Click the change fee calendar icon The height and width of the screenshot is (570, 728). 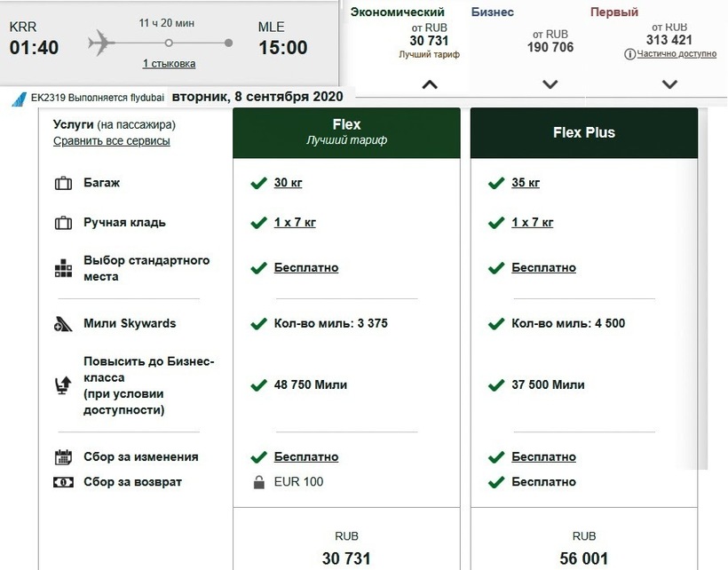point(63,457)
